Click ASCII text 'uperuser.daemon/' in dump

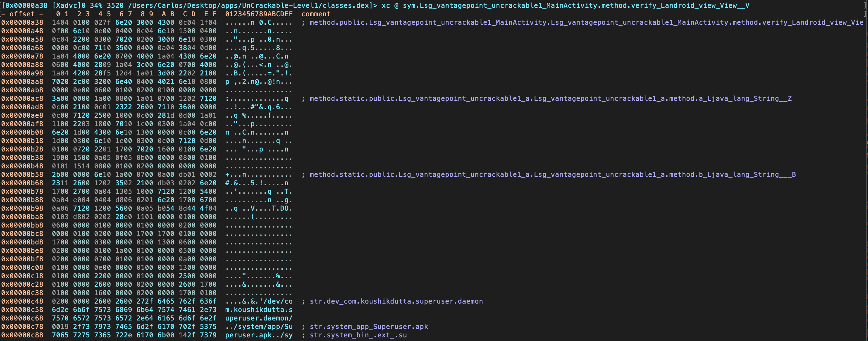[259, 318]
